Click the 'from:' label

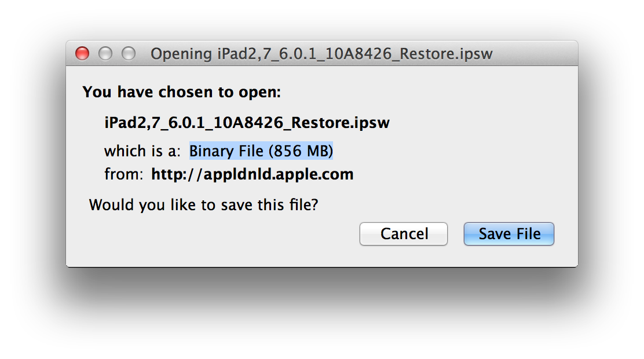[x=123, y=174]
